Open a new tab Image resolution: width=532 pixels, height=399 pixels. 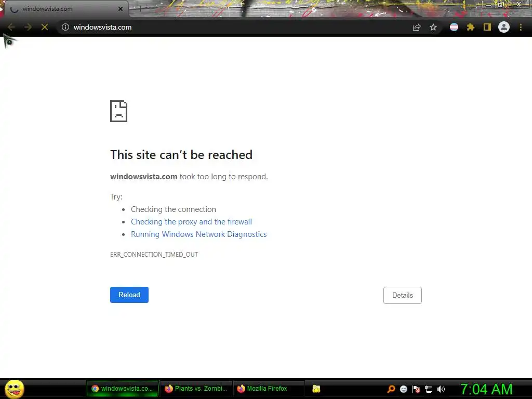[x=140, y=9]
